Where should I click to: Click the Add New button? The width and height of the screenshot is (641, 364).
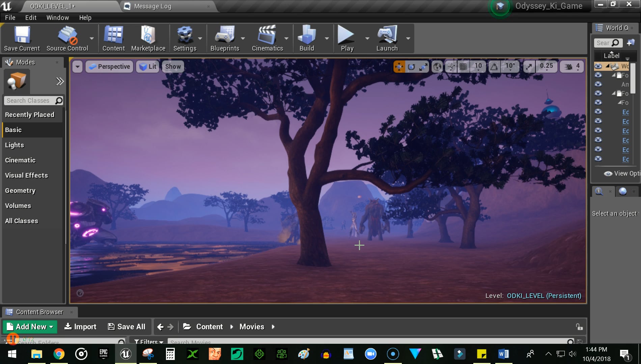tap(30, 326)
